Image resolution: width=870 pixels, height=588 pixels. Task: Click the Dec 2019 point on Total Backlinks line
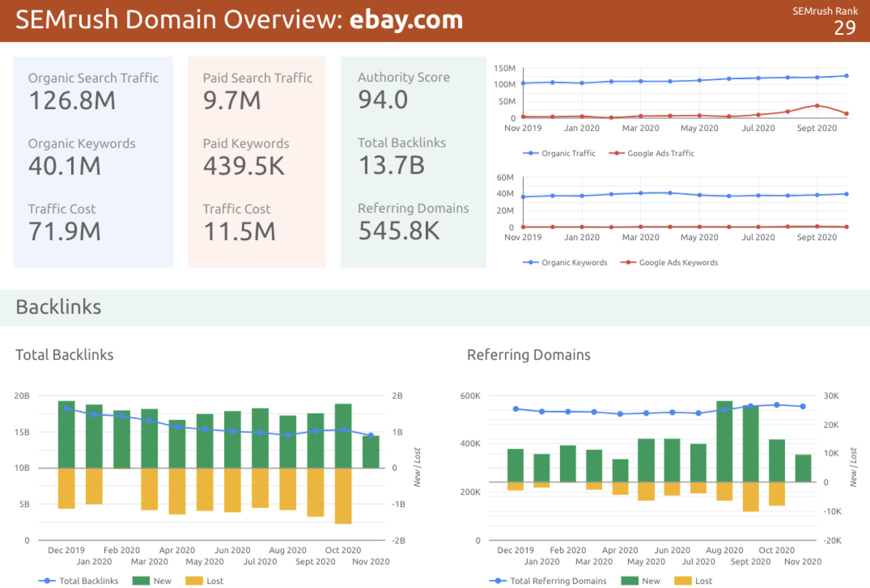[x=66, y=408]
